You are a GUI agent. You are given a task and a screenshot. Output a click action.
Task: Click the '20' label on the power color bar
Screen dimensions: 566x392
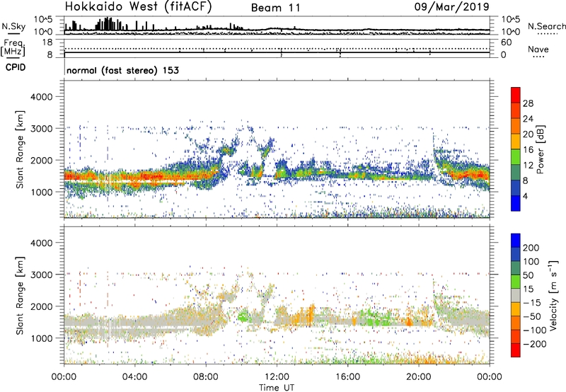coord(528,134)
